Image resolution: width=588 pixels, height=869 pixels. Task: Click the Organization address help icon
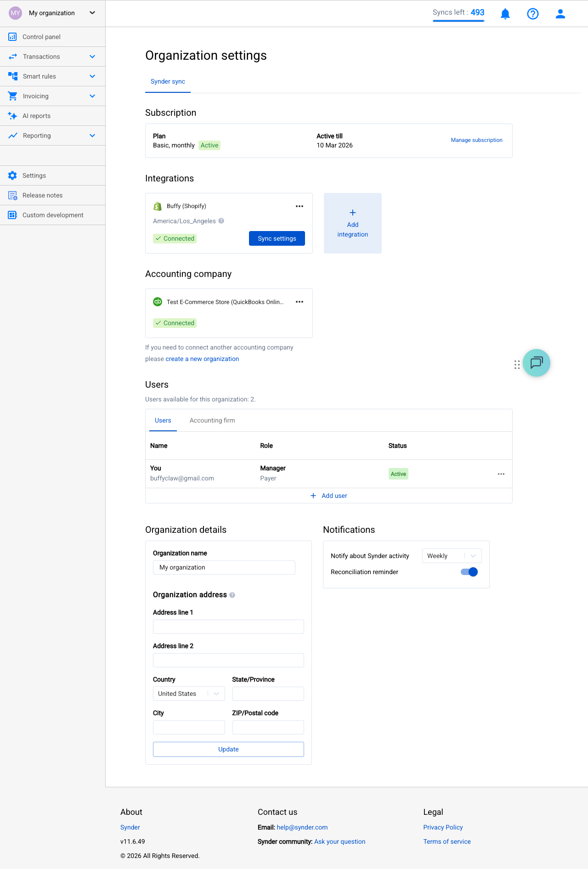(232, 595)
